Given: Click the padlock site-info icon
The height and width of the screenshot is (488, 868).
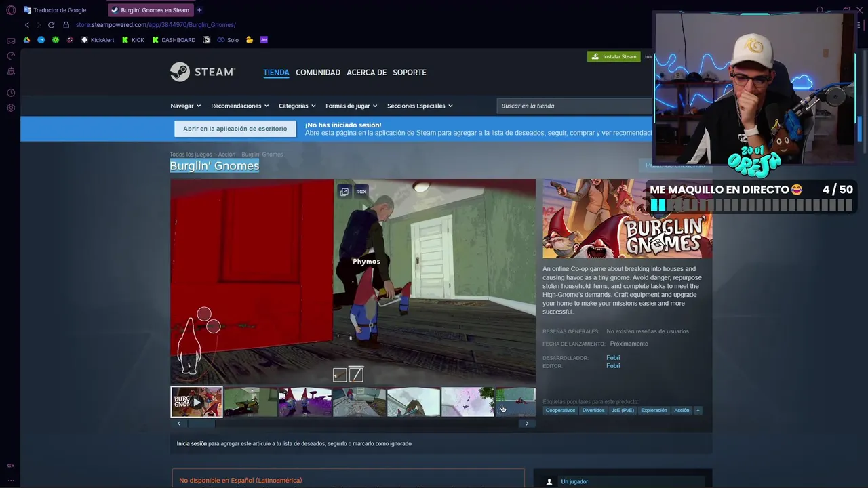Looking at the screenshot, I should [x=66, y=25].
